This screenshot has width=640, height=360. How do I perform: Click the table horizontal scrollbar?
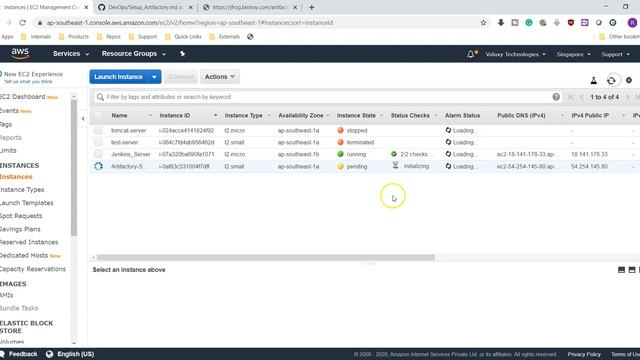(x=266, y=258)
